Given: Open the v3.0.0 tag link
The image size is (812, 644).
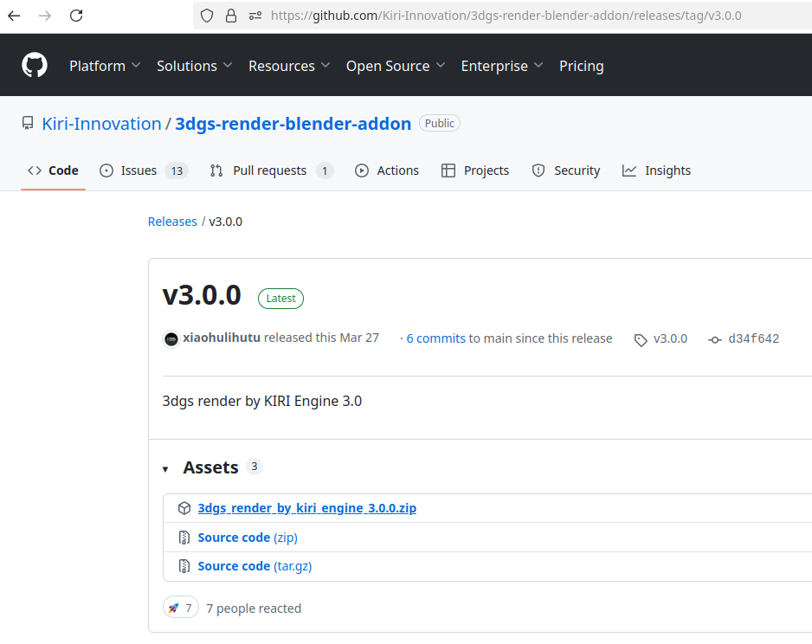Looking at the screenshot, I should point(669,338).
